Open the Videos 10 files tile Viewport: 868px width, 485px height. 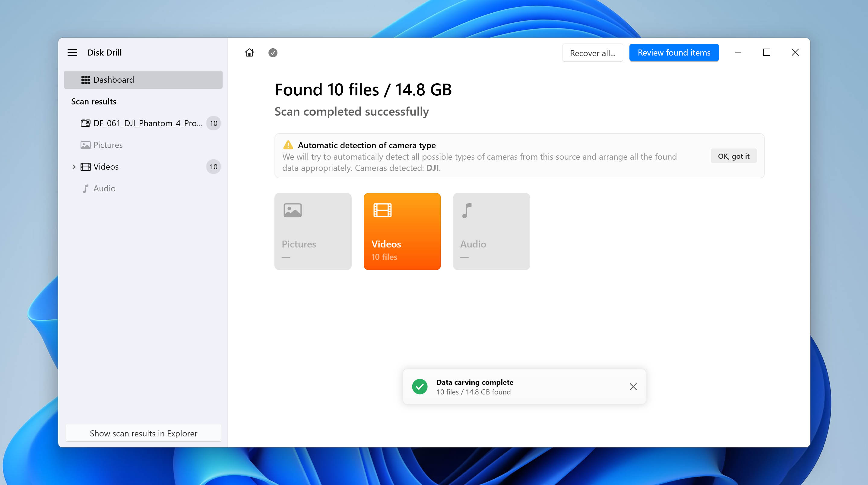click(402, 231)
